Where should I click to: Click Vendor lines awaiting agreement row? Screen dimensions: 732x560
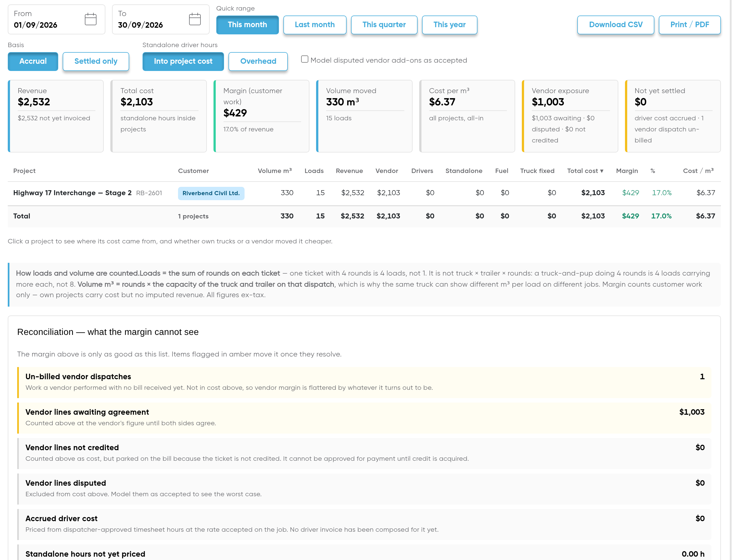pyautogui.click(x=364, y=418)
